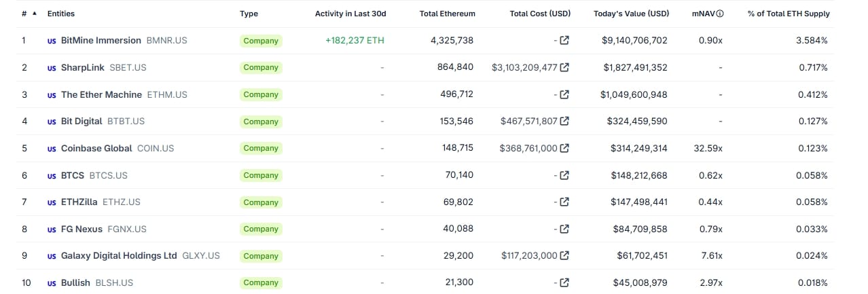
Task: Sort by Total Ethereum column header
Action: click(x=447, y=14)
